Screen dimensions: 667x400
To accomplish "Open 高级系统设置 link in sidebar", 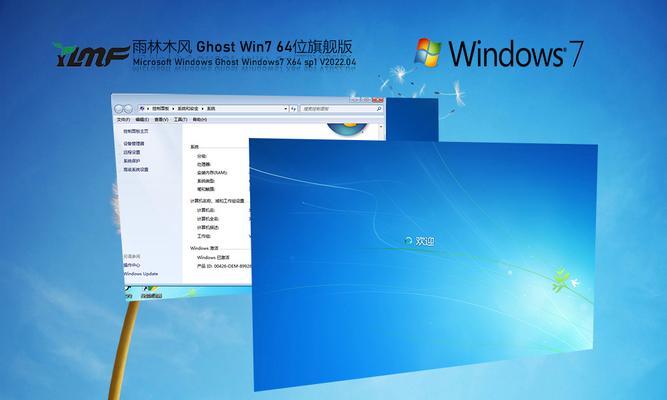I will click(x=136, y=170).
